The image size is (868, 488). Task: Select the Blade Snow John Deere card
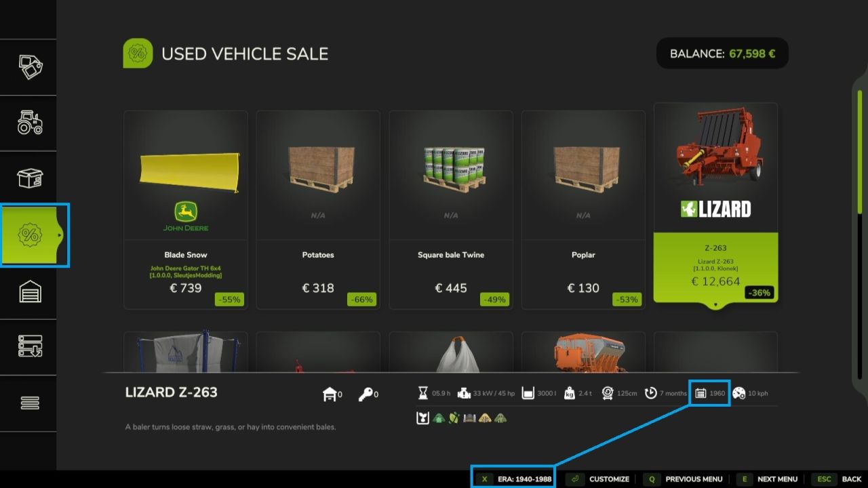tap(186, 209)
